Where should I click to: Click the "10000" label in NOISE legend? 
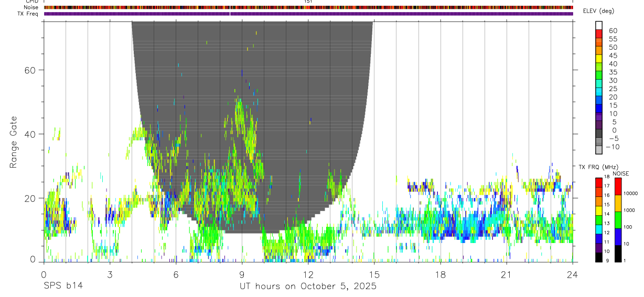pos(631,193)
